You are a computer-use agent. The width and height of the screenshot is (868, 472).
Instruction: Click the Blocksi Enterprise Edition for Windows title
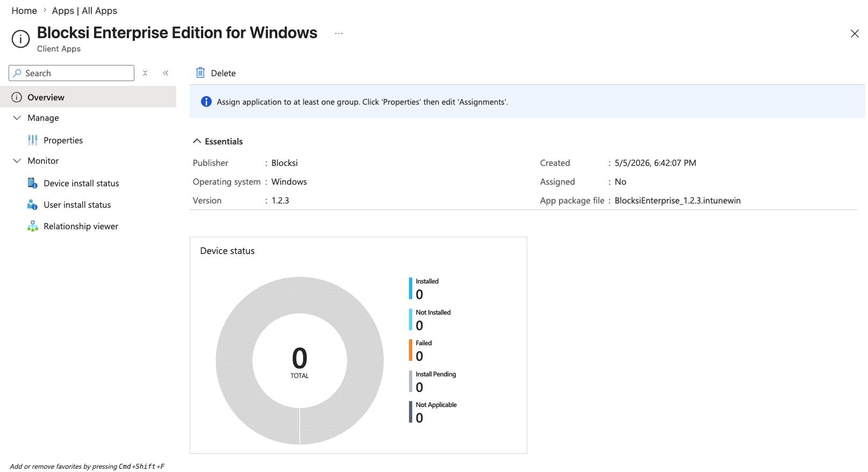[177, 33]
